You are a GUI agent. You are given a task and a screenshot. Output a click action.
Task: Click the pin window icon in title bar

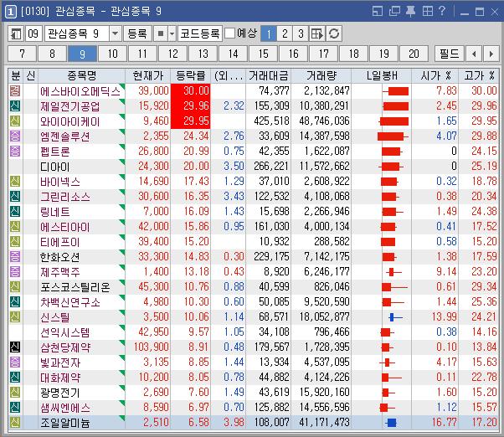coord(410,11)
